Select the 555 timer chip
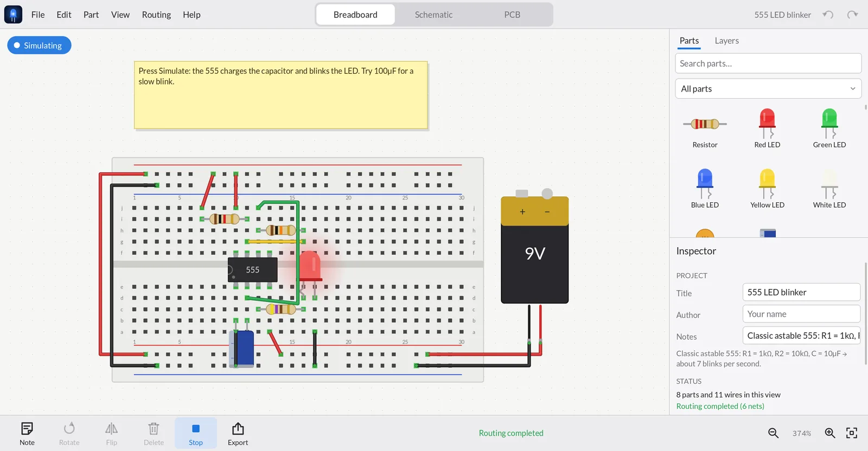 point(252,269)
